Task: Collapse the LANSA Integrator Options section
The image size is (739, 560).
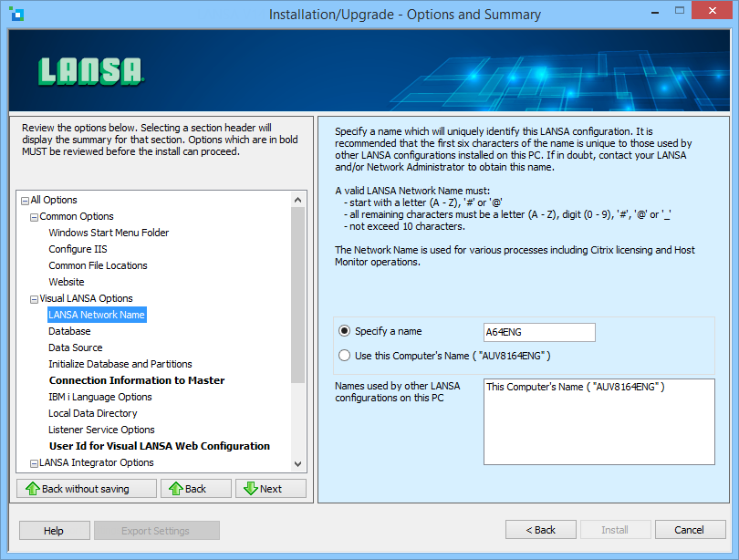Action: [x=34, y=463]
